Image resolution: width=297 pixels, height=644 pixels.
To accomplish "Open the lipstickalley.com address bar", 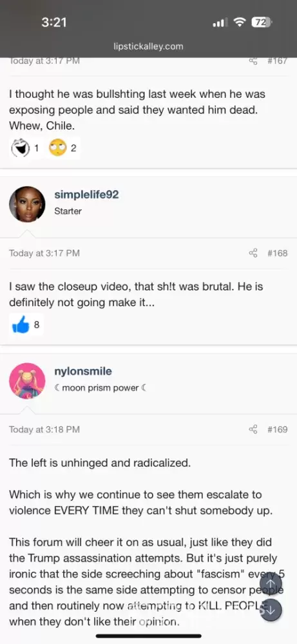I will 148,46.
